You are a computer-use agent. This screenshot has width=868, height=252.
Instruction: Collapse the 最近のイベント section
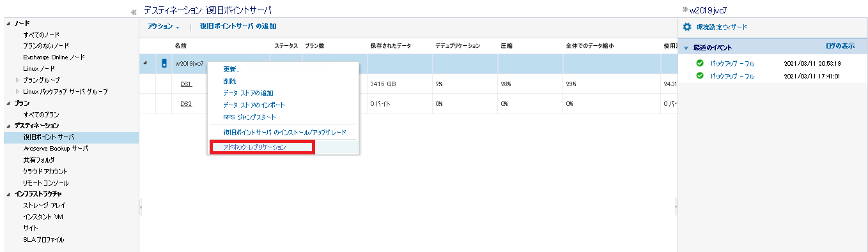pyautogui.click(x=686, y=48)
